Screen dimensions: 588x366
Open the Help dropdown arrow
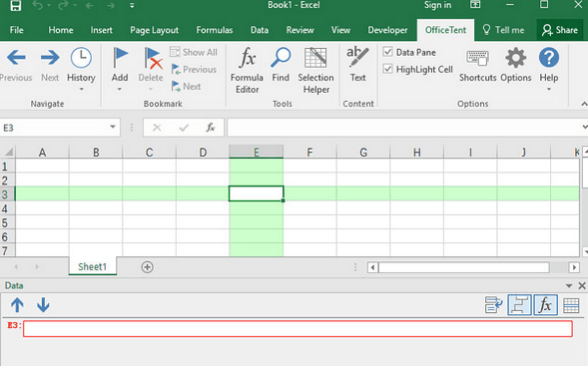(x=549, y=89)
